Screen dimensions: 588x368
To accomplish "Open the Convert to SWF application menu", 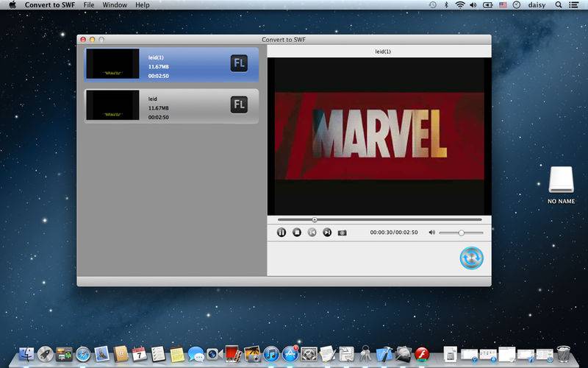I will [x=50, y=5].
